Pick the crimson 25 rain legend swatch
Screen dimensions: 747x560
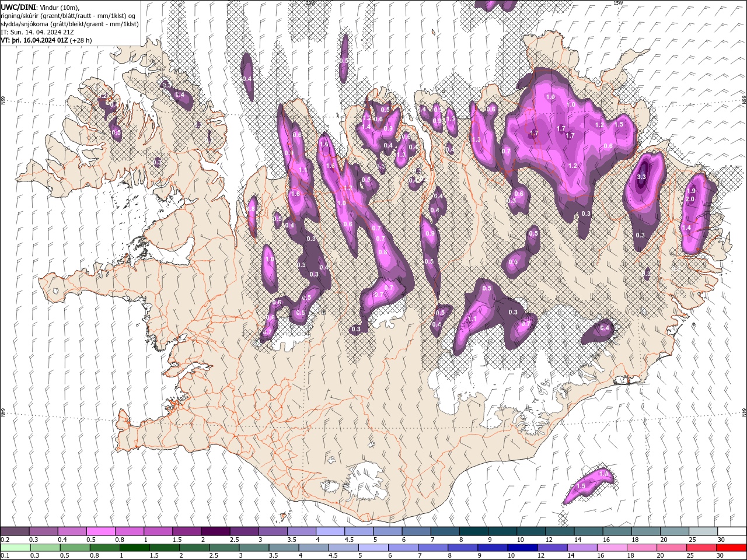point(701,548)
